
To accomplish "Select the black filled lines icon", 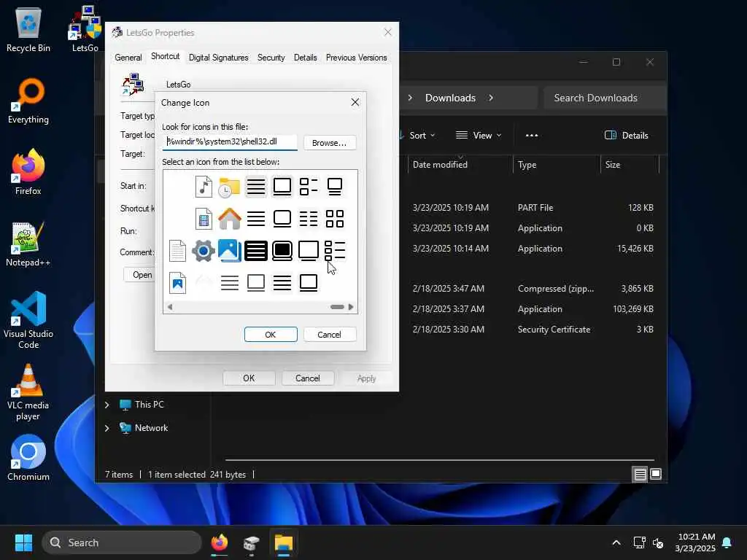I will 256,251.
